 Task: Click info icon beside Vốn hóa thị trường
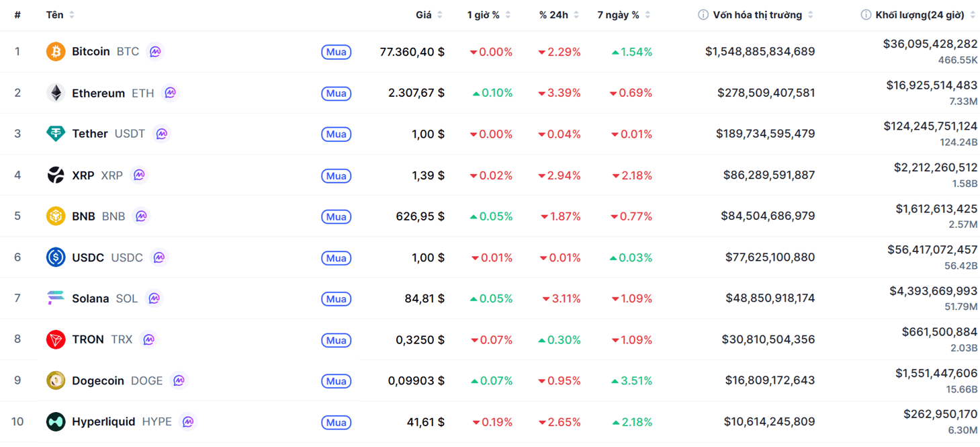click(x=703, y=15)
